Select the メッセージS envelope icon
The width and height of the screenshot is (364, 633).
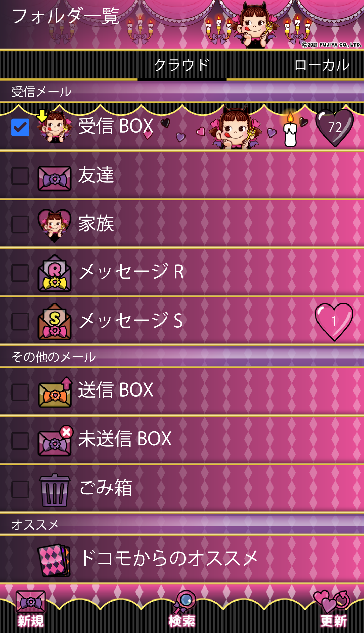55,322
